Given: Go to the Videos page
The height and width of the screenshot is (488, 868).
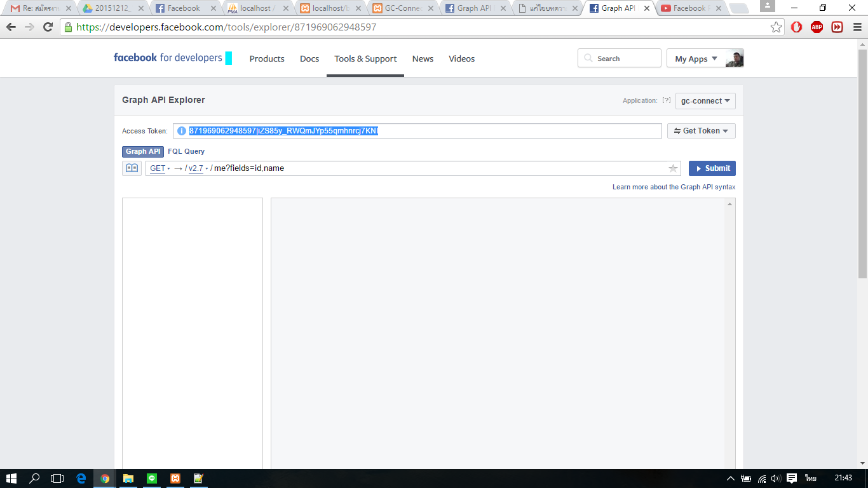Looking at the screenshot, I should [462, 58].
